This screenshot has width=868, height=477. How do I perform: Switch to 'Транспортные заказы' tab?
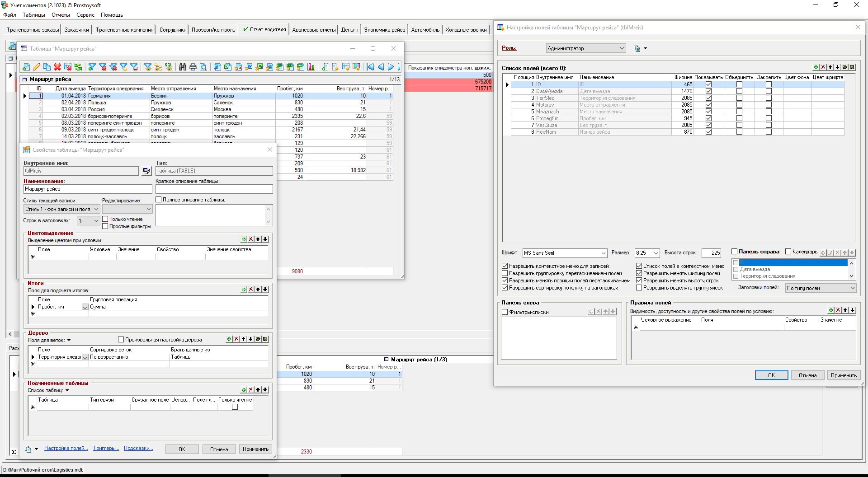click(33, 30)
